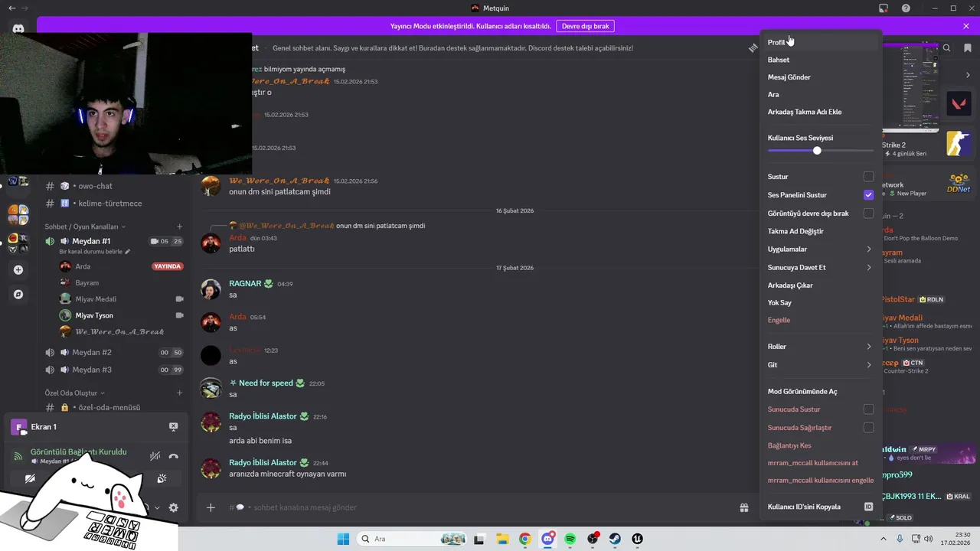
Task: Check the Sunucuda Sağırlaştır checkbox
Action: point(868,428)
